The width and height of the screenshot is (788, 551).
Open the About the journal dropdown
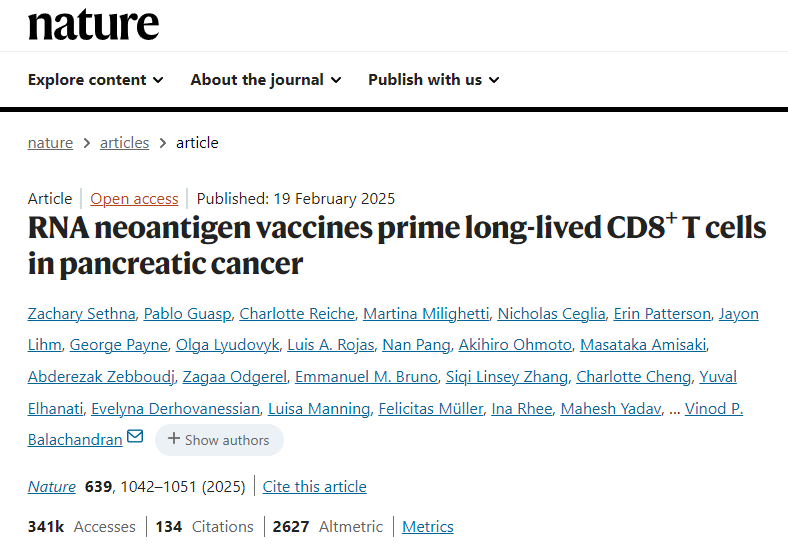click(265, 80)
